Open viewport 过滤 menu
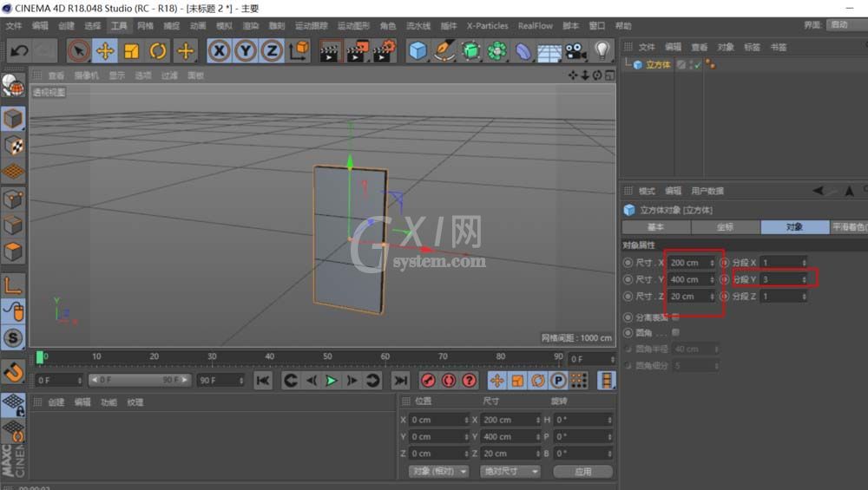This screenshot has height=490, width=868. [x=169, y=75]
